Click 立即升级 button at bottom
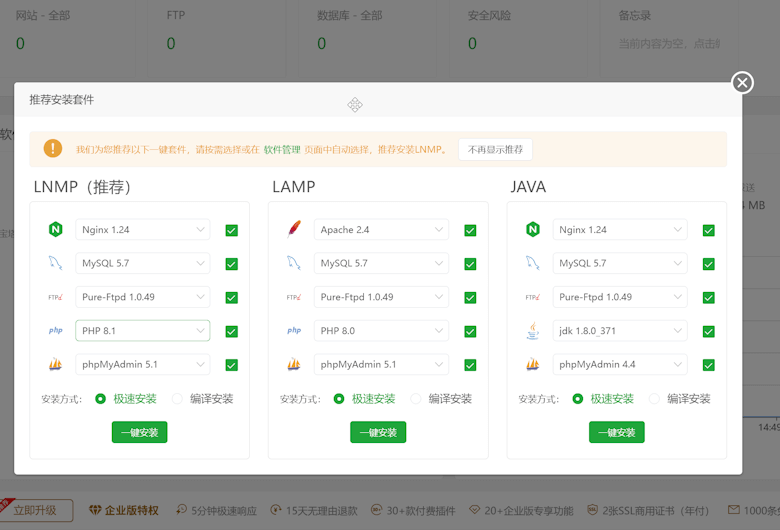 click(36, 510)
